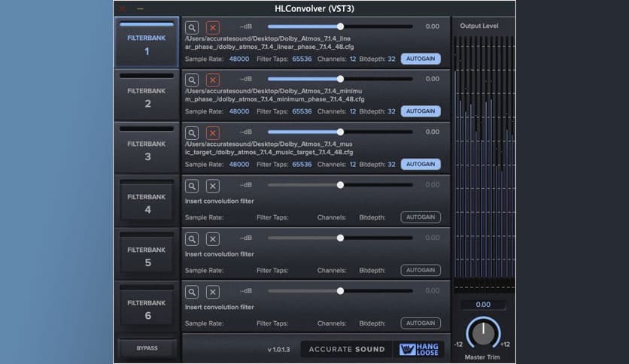Click the Filterbank 1 gain slider handle
The image size is (629, 364).
point(340,26)
